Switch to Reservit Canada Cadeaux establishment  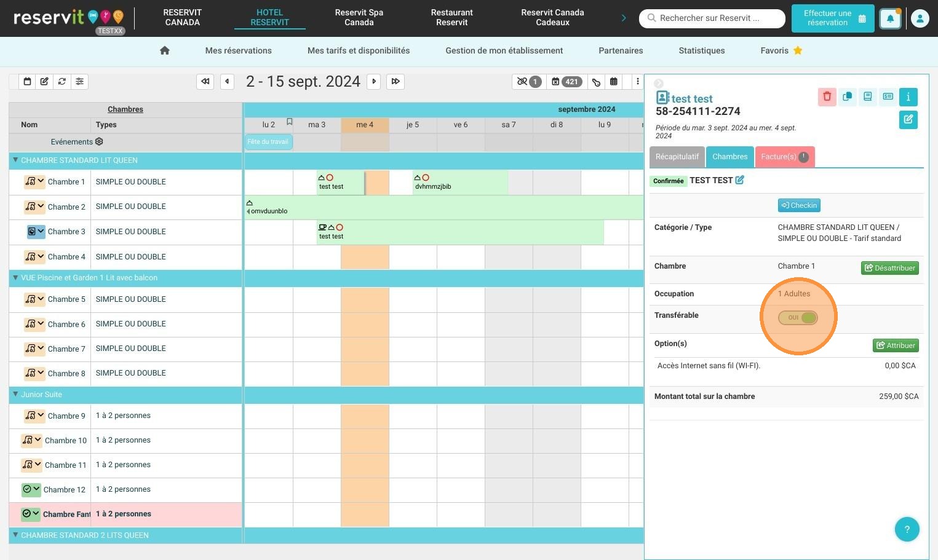[x=552, y=17]
